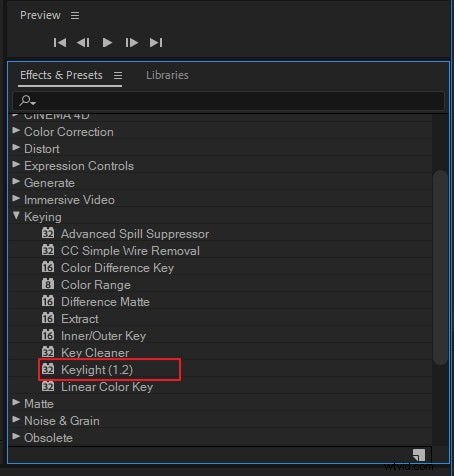Click the search magnifier dropdown icon
The image size is (454, 476).
(x=27, y=100)
